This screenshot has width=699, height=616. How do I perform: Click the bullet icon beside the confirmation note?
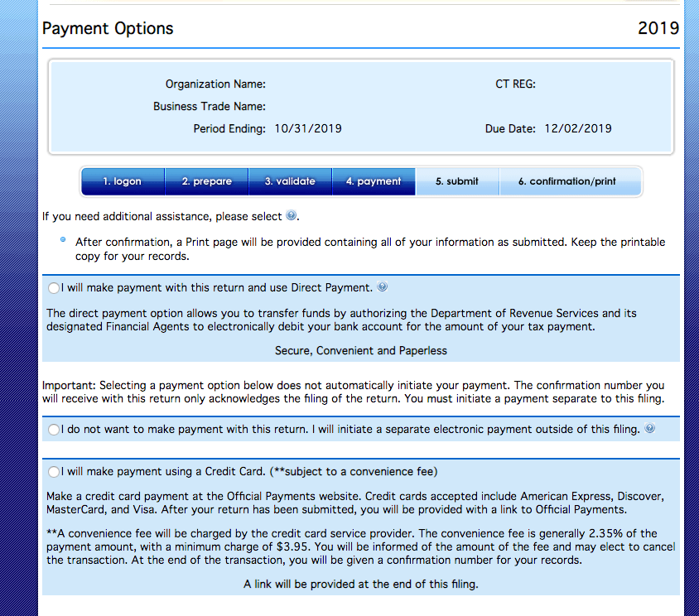pyautogui.click(x=62, y=241)
